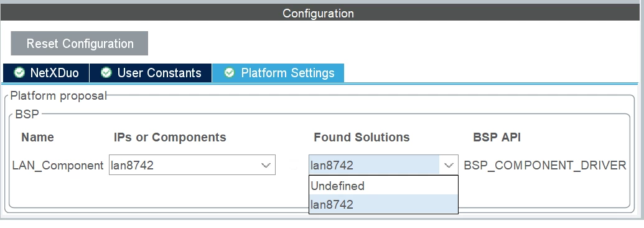Select the Platform Settings tab

[278, 73]
